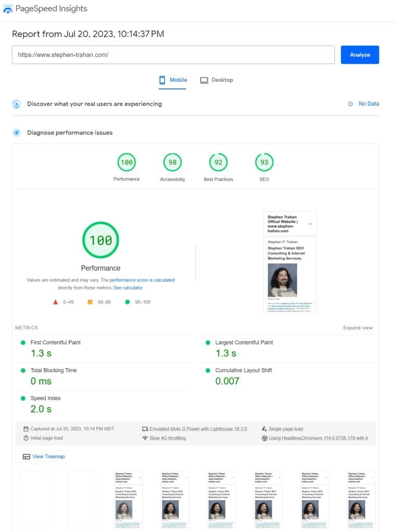Click the Slow 4G throttling link
This screenshot has height=532, width=396.
pyautogui.click(x=168, y=438)
